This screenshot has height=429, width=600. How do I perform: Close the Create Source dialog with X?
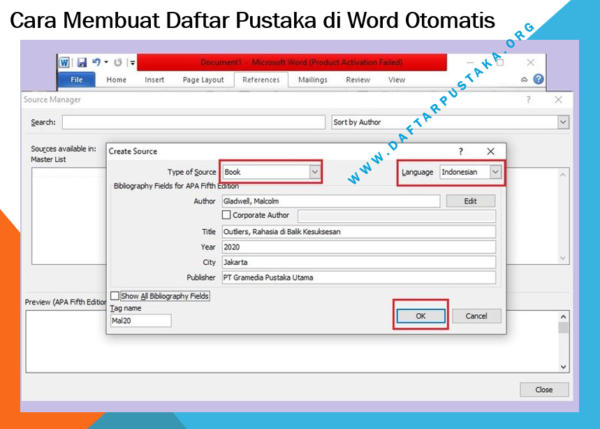pyautogui.click(x=491, y=152)
